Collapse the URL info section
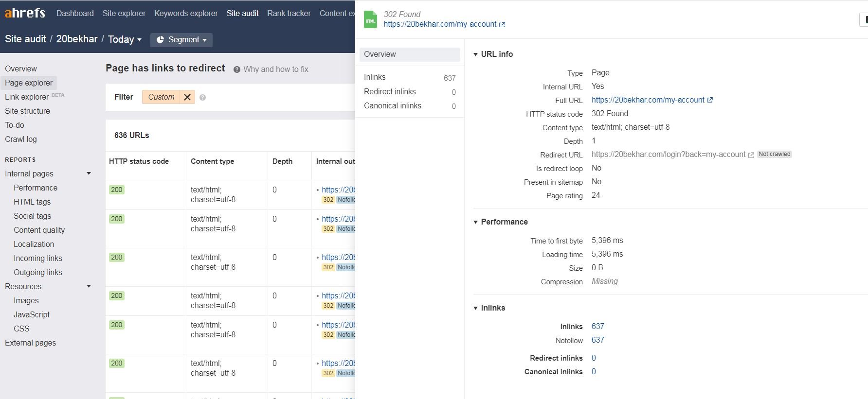The image size is (868, 399). click(476, 54)
